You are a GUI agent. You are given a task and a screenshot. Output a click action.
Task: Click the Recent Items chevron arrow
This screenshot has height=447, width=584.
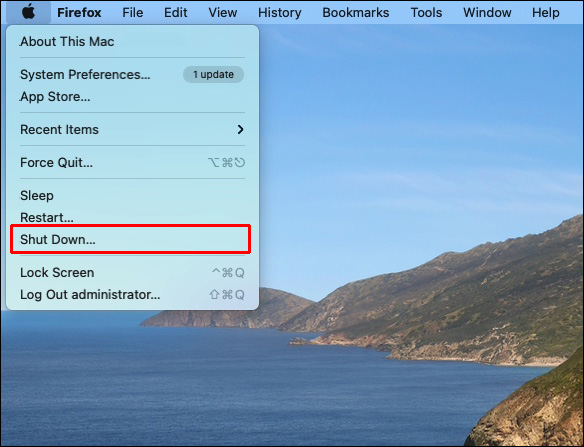(x=241, y=129)
